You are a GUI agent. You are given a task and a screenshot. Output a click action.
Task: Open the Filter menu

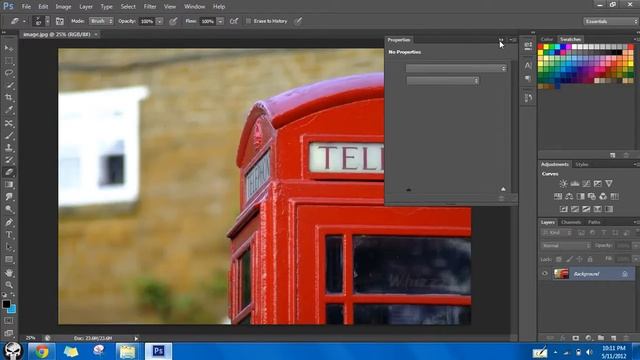click(150, 7)
